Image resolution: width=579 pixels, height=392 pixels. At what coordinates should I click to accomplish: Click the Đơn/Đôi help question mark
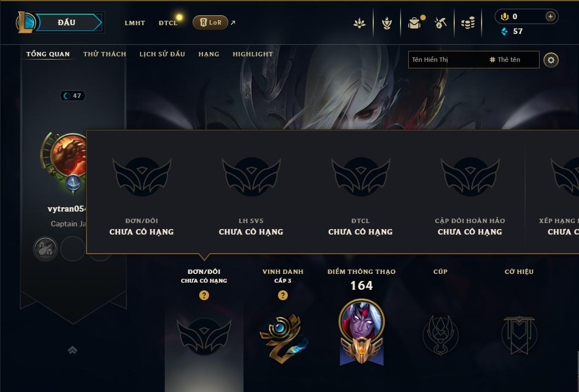pos(204,295)
